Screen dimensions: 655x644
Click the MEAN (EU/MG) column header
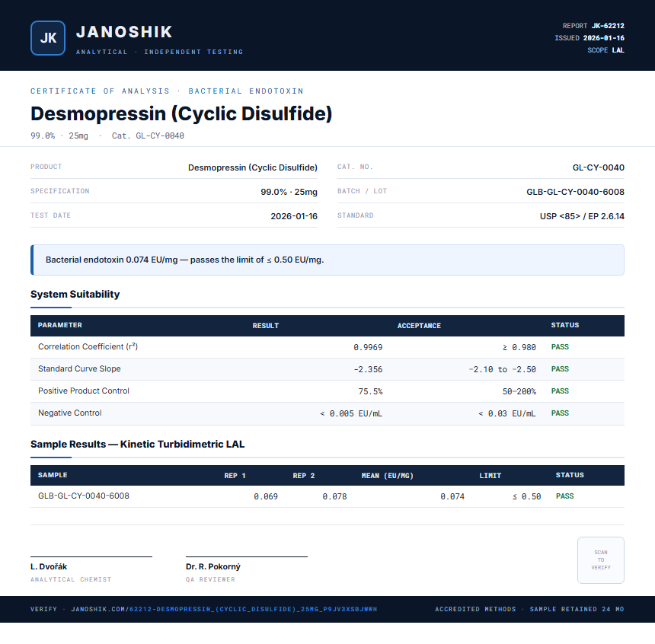tap(387, 475)
